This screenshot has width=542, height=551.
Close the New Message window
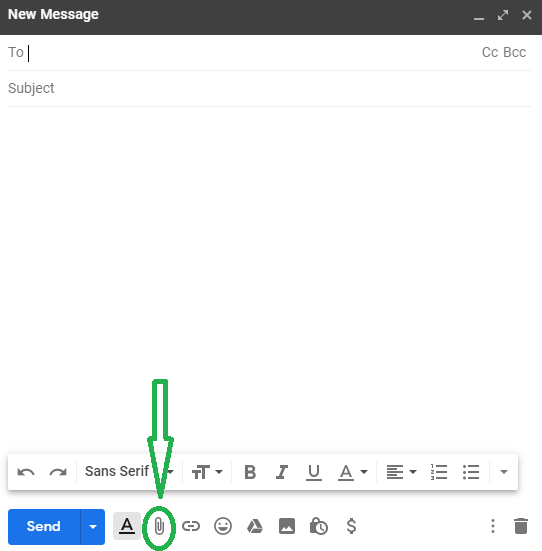(527, 15)
